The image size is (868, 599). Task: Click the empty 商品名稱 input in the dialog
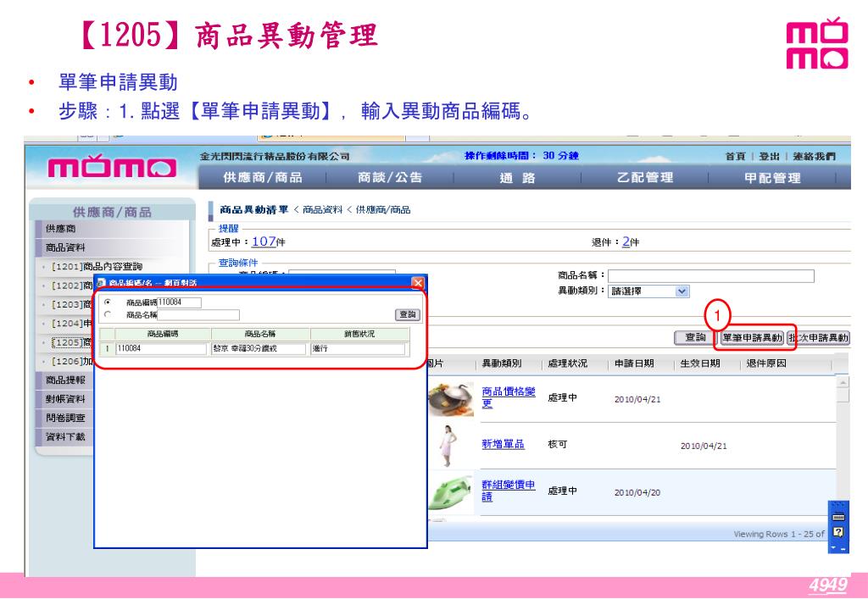click(198, 314)
